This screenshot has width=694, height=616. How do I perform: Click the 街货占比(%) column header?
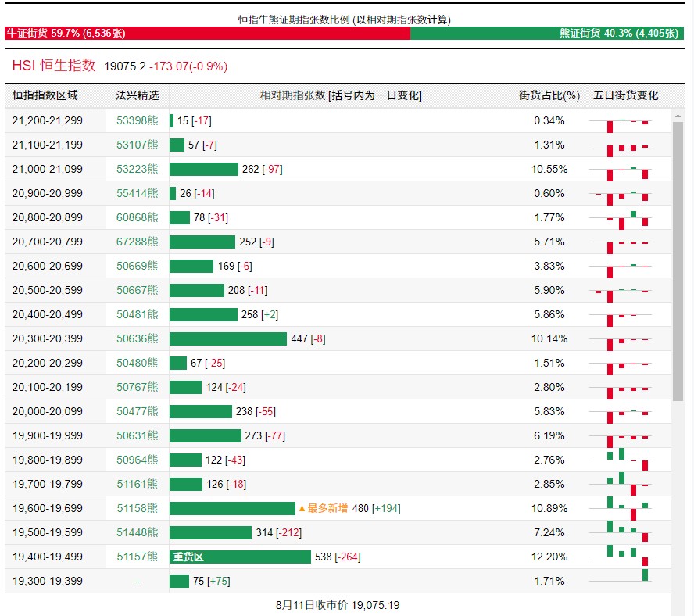pos(549,95)
